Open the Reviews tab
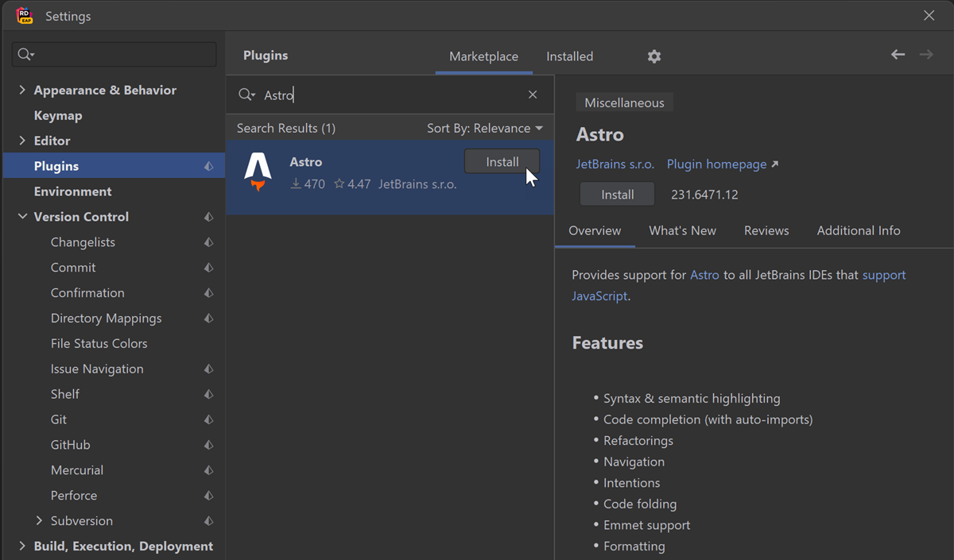Screen dimensions: 954x560 (766, 230)
